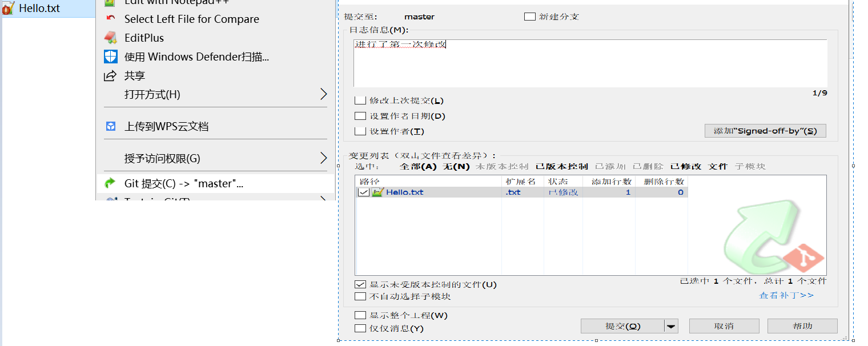The width and height of the screenshot is (868, 346).
Task: Click the green Git commit arrow icon
Action: tap(110, 183)
